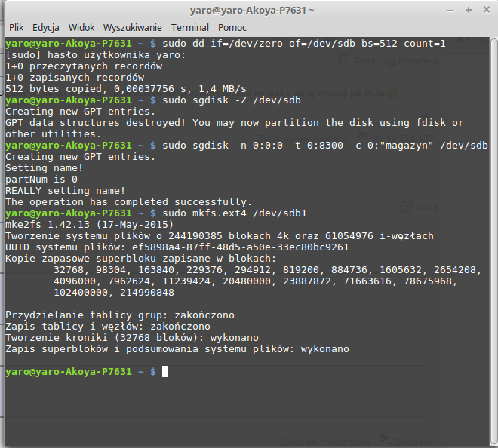The height and width of the screenshot is (448, 498).
Task: Open the Pomoc menu
Action: coord(232,28)
